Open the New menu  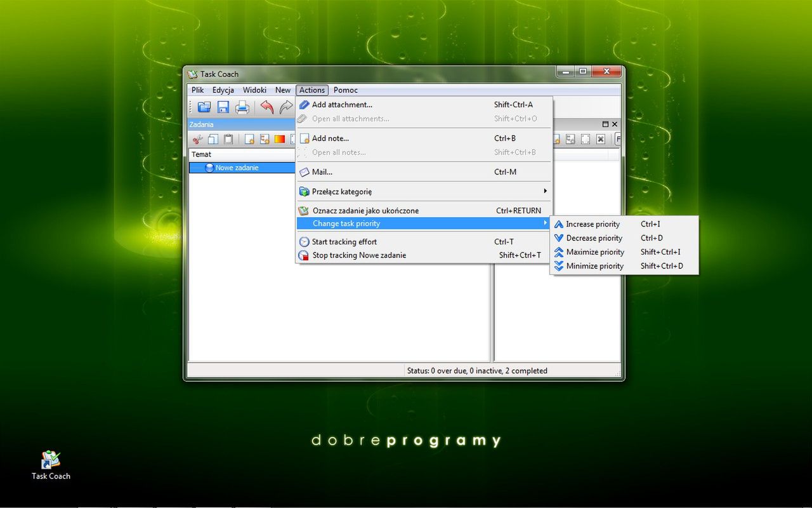click(x=283, y=90)
